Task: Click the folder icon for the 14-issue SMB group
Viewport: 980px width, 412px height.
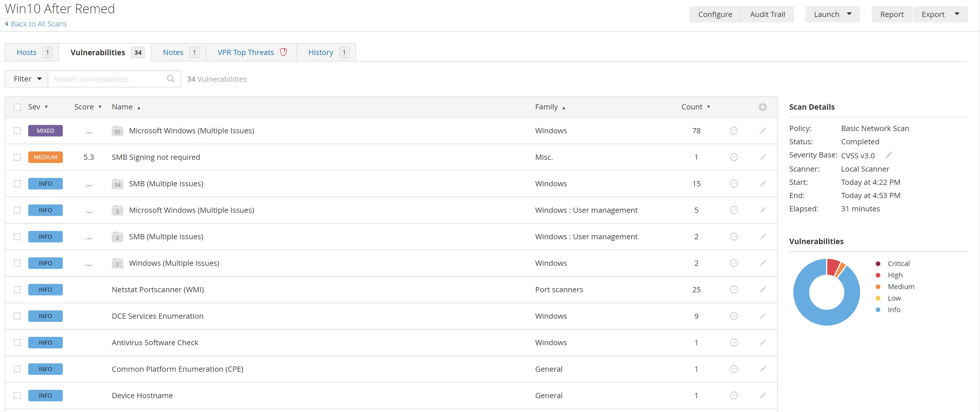Action: pos(117,184)
